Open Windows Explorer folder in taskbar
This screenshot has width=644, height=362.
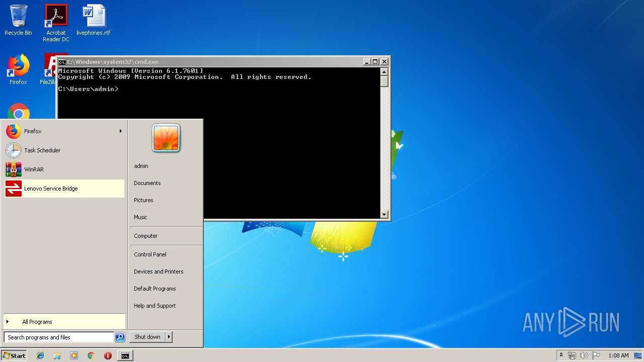[57, 355]
